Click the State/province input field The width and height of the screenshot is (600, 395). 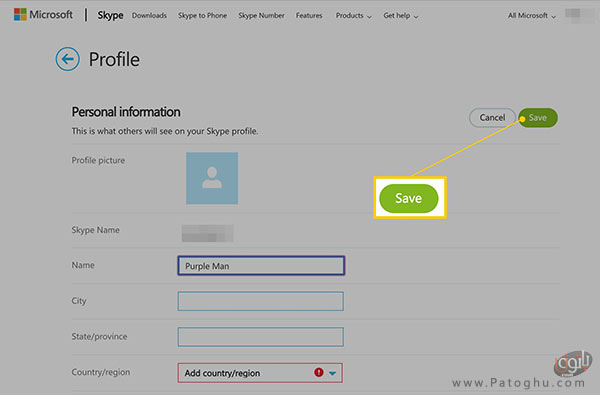click(261, 336)
